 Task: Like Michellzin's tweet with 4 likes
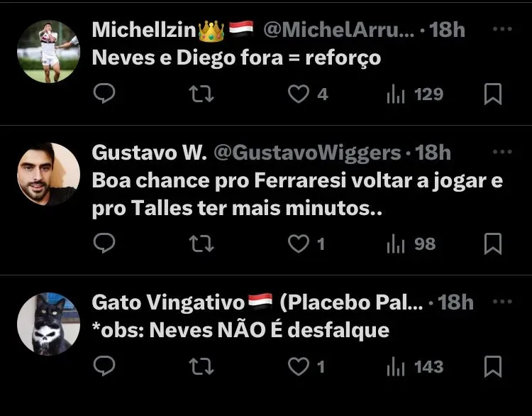click(308, 94)
